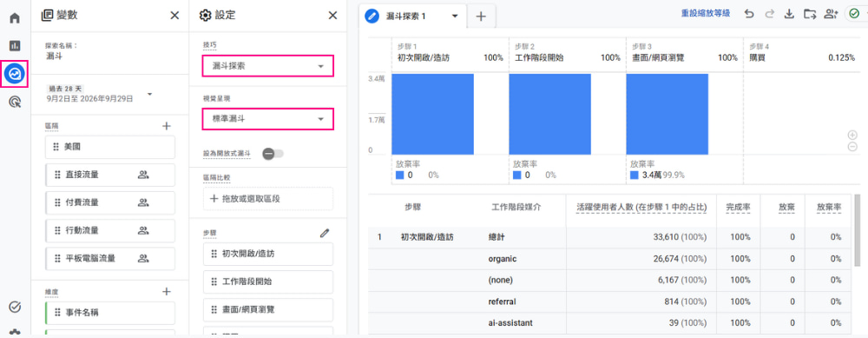Click the exploration name field 漏斗
The height and width of the screenshot is (338, 868).
[x=54, y=56]
